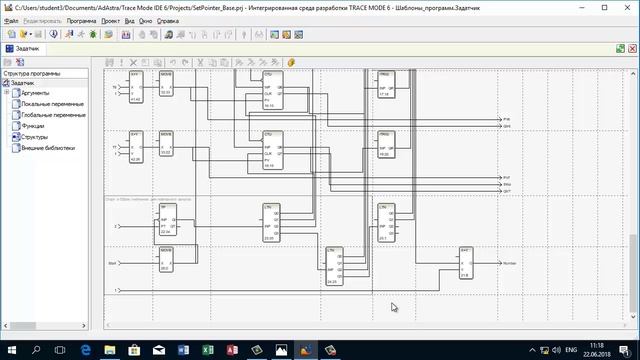Click the info balloon toolbar icon
The height and width of the screenshot is (360, 640).
[53, 35]
